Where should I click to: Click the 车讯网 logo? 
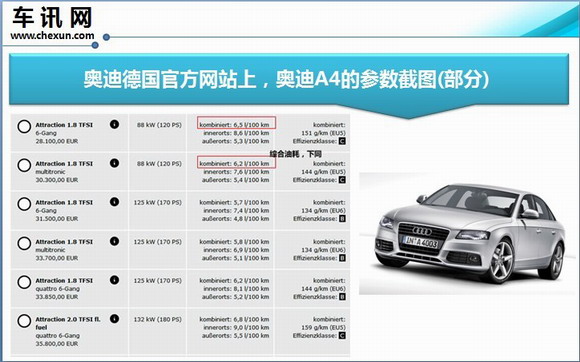tap(52, 18)
